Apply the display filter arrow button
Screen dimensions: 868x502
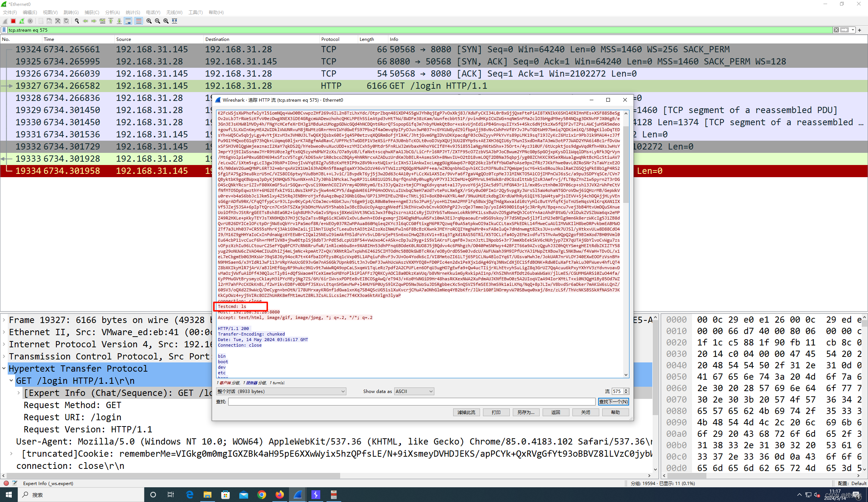coord(844,30)
